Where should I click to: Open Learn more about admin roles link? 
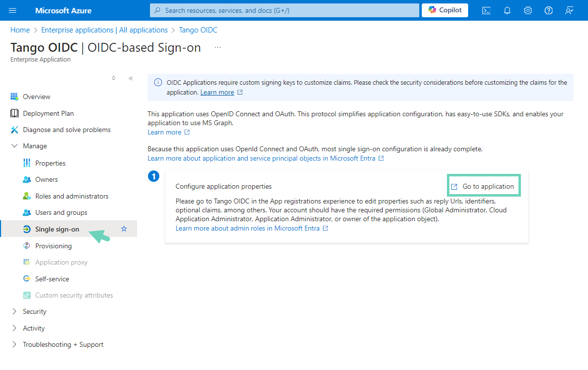[x=248, y=228]
